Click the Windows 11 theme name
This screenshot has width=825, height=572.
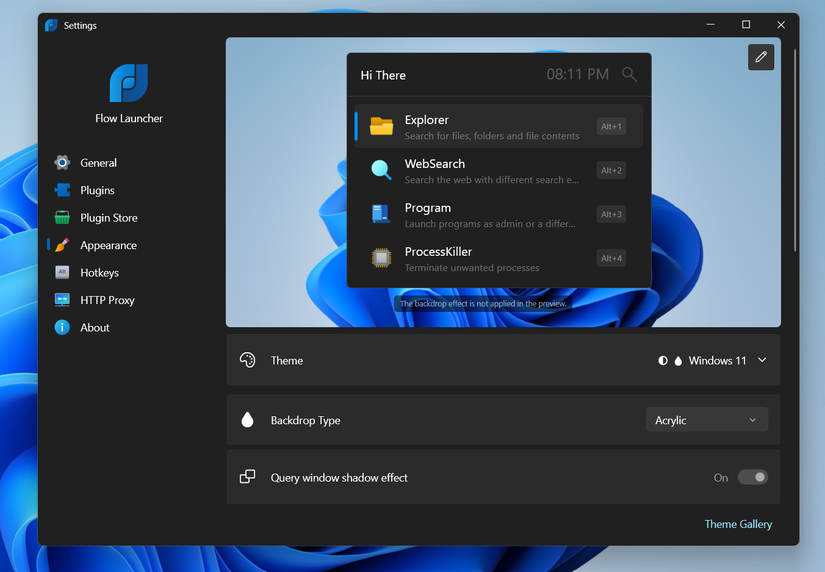(x=718, y=360)
